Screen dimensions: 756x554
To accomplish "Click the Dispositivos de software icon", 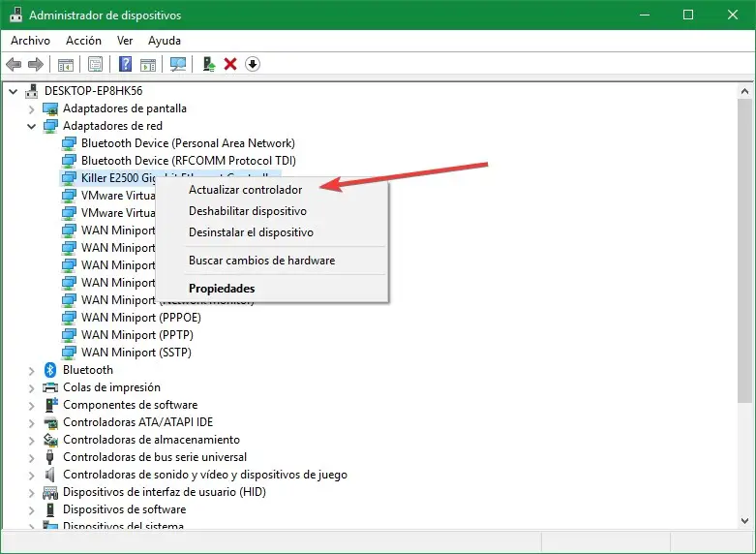I will click(50, 509).
